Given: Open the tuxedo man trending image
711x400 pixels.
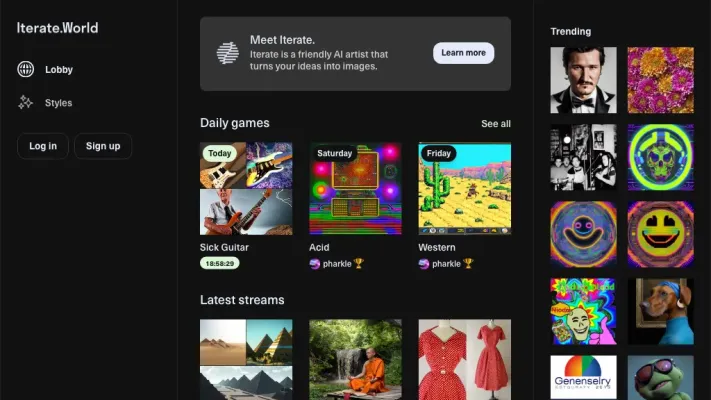Looking at the screenshot, I should coord(583,80).
